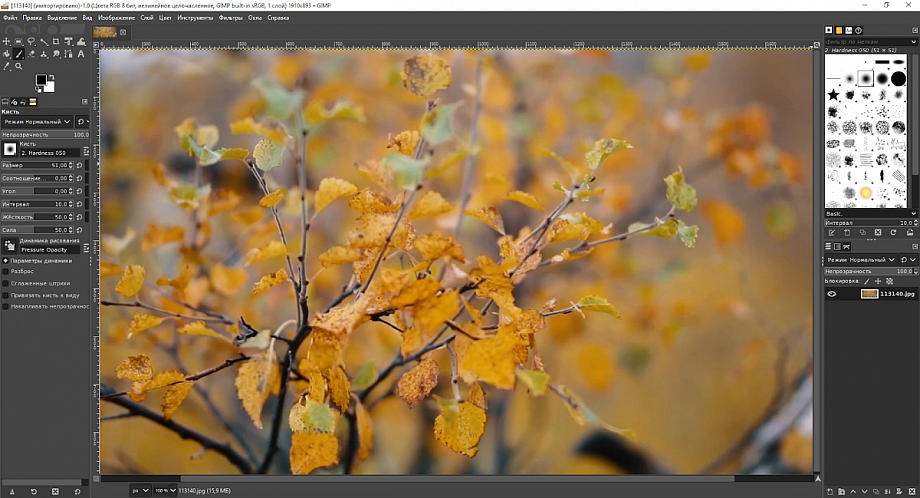The width and height of the screenshot is (920, 498).
Task: Select the star-shaped brush preset
Action: pyautogui.click(x=833, y=95)
